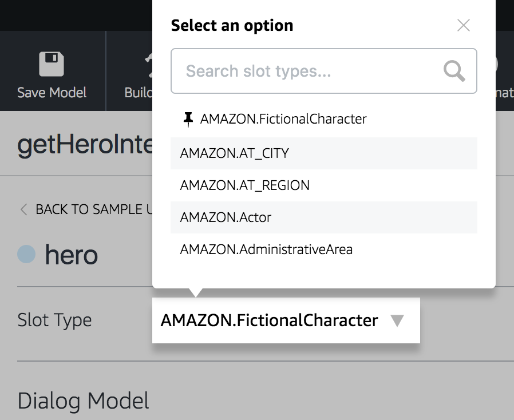Click the Save Model floppy disk icon

[x=52, y=64]
